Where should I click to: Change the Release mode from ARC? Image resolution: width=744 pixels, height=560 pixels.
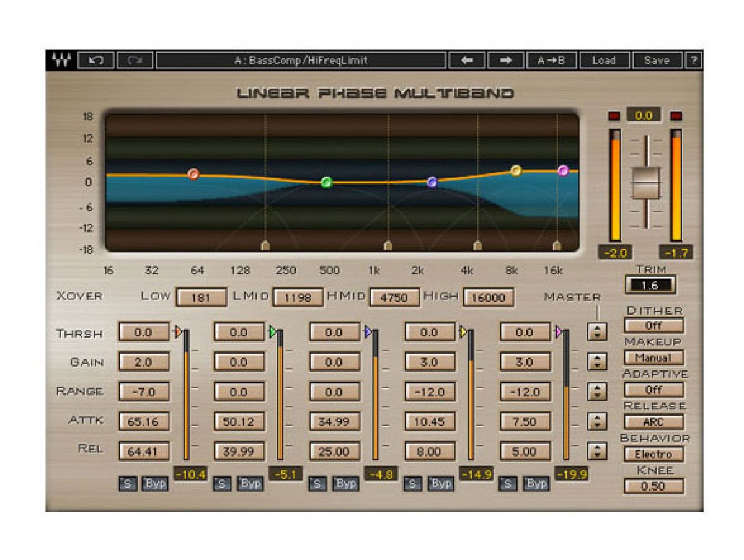(x=653, y=422)
